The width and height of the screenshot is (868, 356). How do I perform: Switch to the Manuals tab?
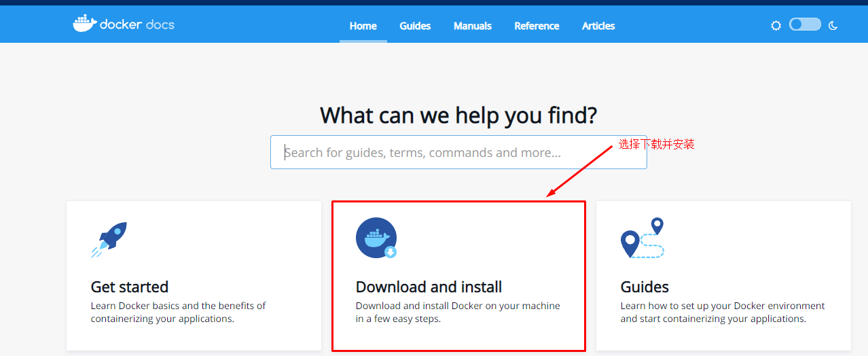tap(473, 26)
